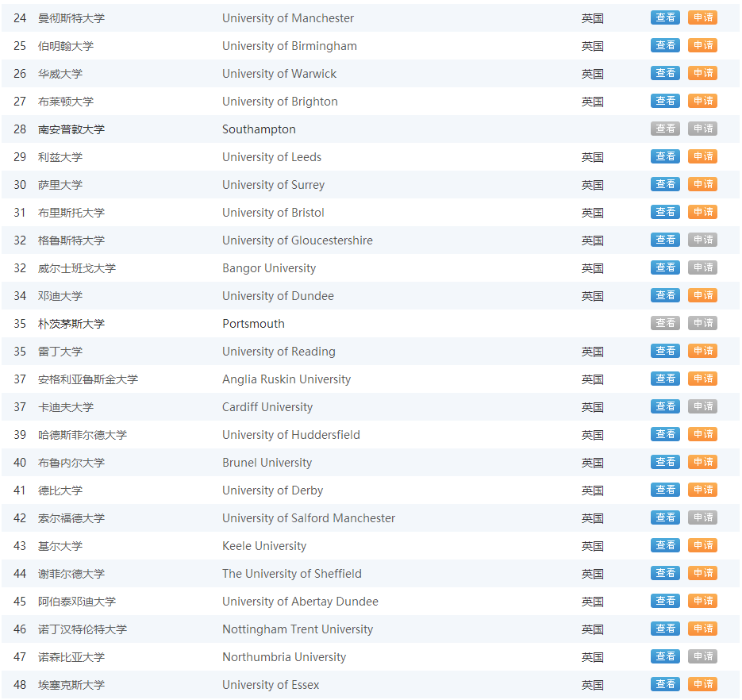Click the text 'Northumbria University'
The image size is (742, 700).
(x=284, y=657)
